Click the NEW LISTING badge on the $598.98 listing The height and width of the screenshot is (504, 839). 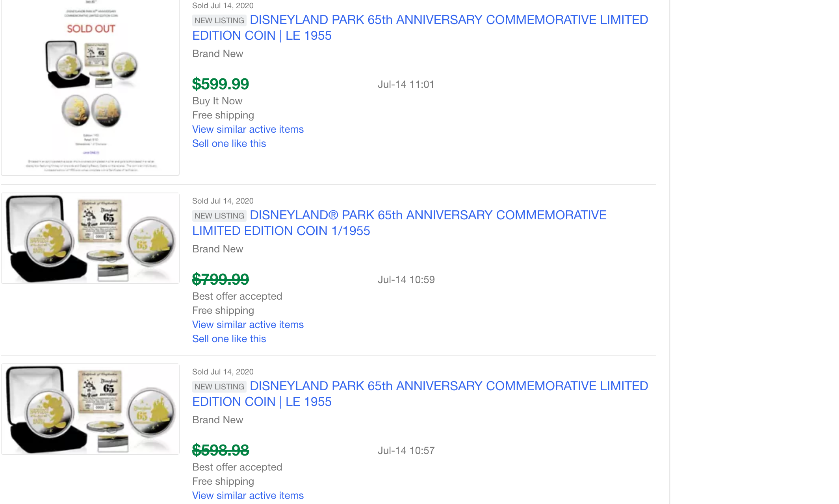coord(219,387)
